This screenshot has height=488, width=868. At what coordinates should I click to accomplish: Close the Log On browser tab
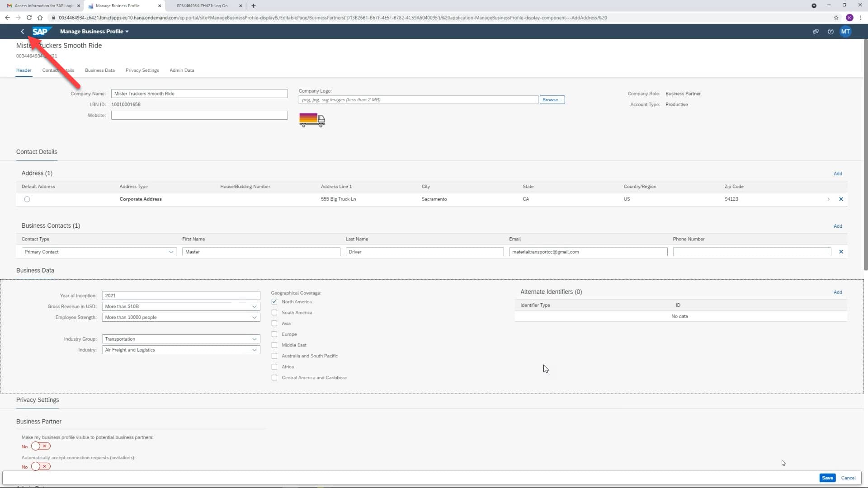[241, 6]
